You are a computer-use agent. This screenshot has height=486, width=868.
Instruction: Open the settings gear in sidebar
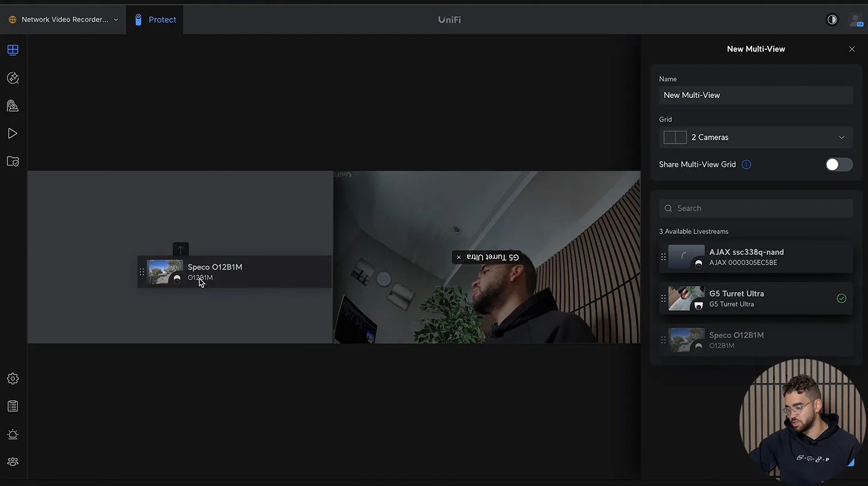pos(13,379)
